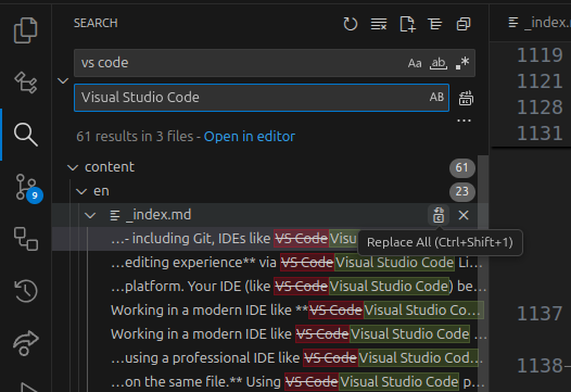Click line number 1131 in editor
This screenshot has height=392, width=571.
point(540,133)
